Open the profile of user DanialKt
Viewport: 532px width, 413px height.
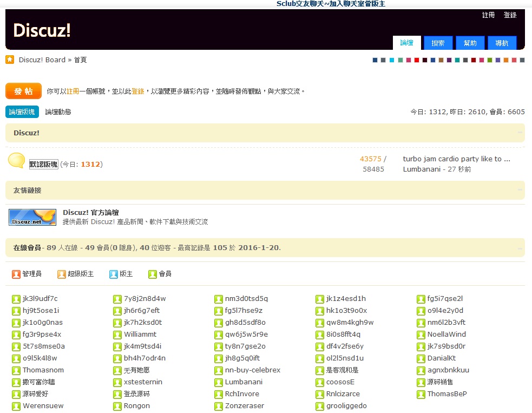(x=442, y=358)
